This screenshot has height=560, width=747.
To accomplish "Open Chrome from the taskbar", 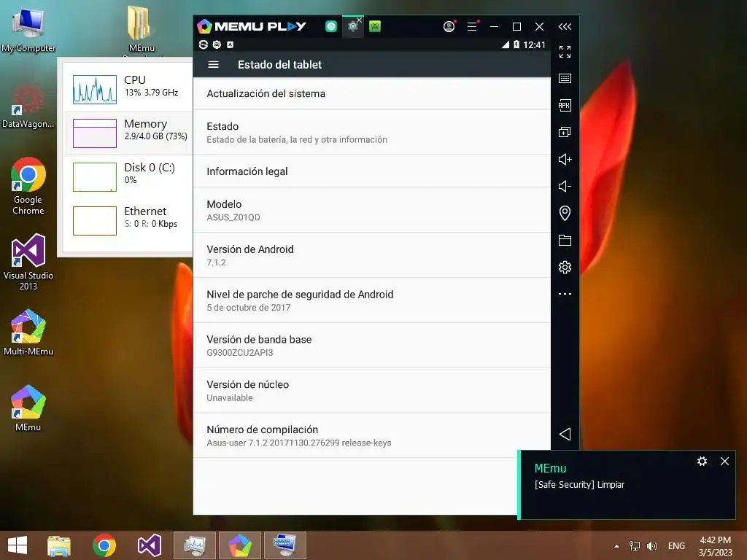I will tap(104, 545).
